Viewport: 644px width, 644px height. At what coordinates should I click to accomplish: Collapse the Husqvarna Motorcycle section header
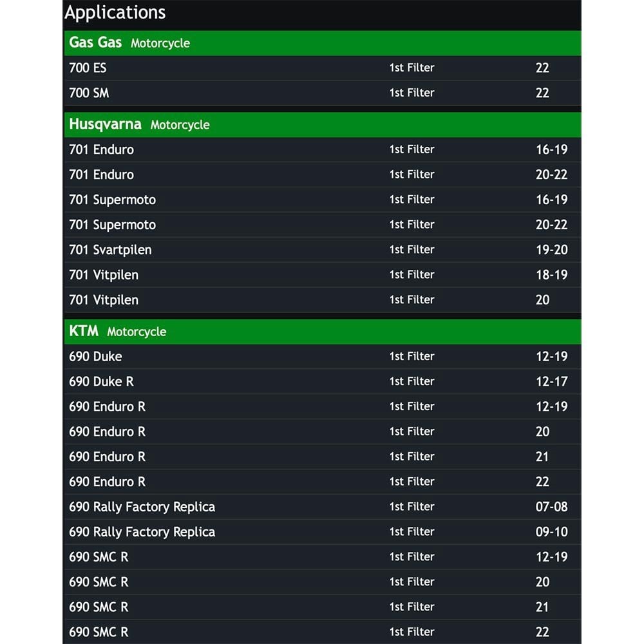point(323,124)
